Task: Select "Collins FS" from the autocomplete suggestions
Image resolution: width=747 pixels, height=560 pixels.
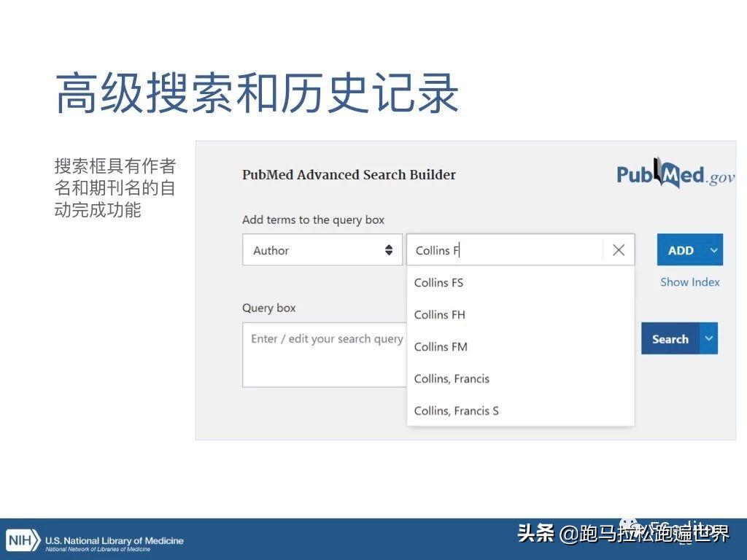Action: [x=438, y=282]
